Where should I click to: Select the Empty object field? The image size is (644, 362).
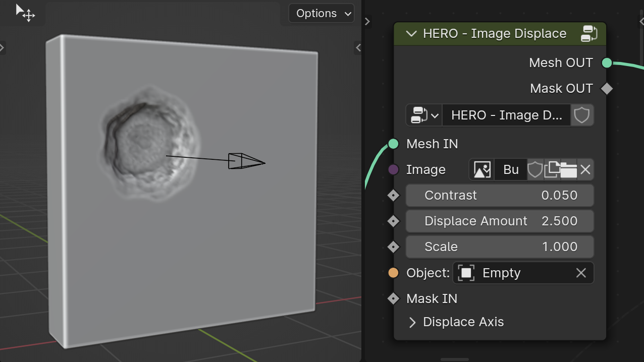(x=515, y=273)
